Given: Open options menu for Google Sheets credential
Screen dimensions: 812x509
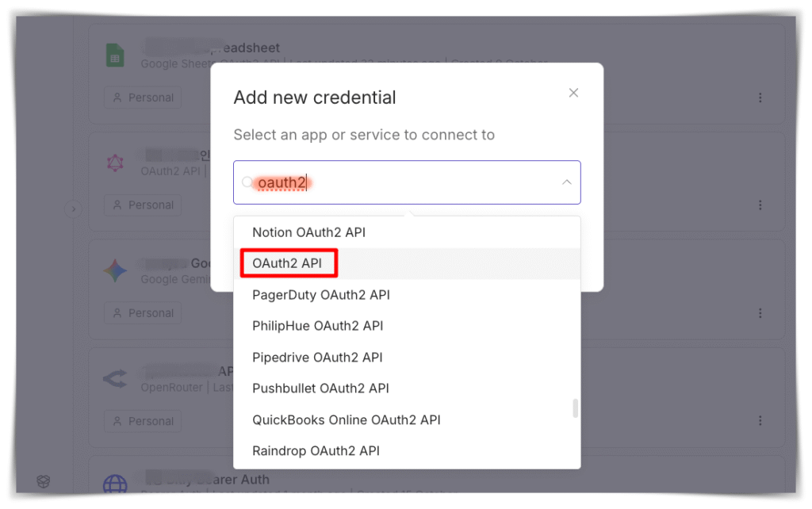Looking at the screenshot, I should [760, 98].
